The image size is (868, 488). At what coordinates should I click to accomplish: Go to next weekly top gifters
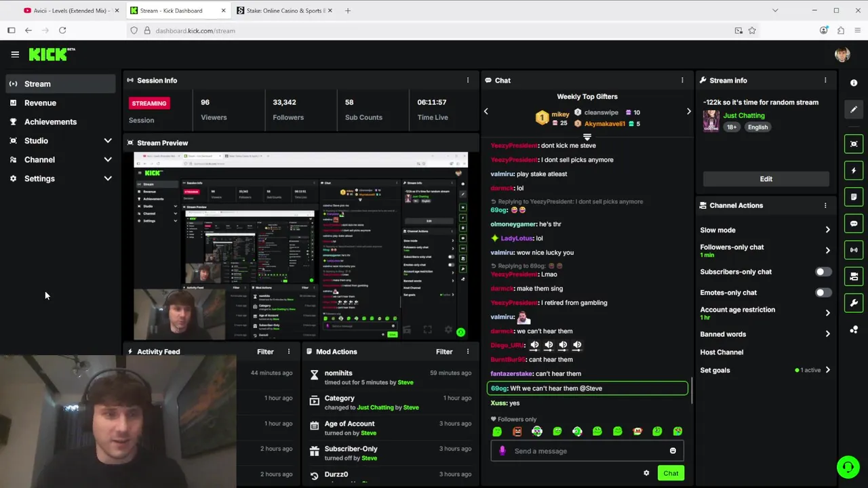tap(688, 111)
